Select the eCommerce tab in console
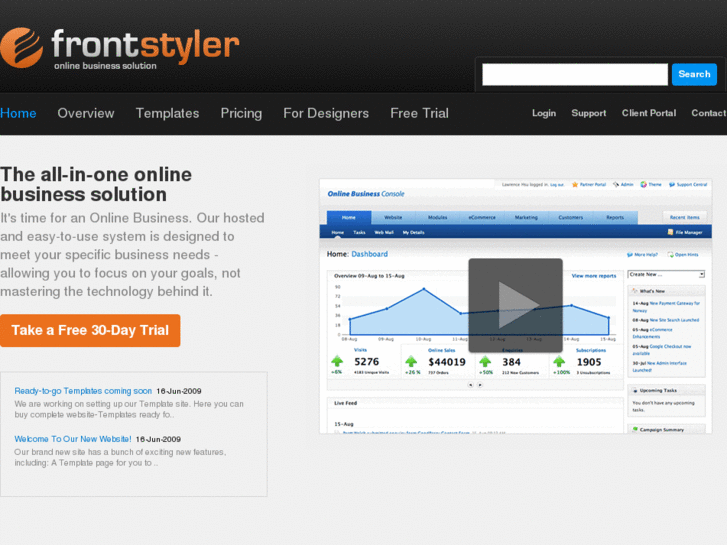Image resolution: width=727 pixels, height=545 pixels. (x=482, y=218)
